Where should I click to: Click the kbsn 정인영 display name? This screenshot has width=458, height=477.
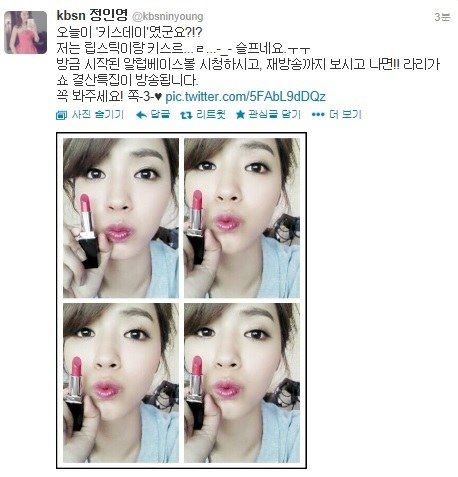[92, 15]
